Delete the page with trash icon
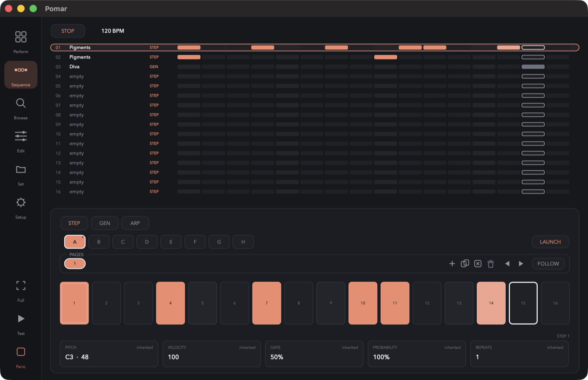The image size is (588, 380). coord(491,264)
